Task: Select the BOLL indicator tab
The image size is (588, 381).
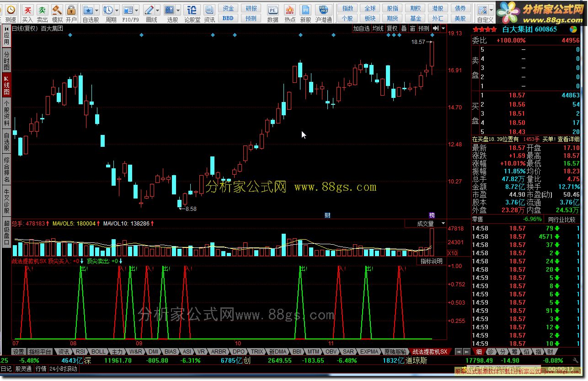Action: pos(98,352)
